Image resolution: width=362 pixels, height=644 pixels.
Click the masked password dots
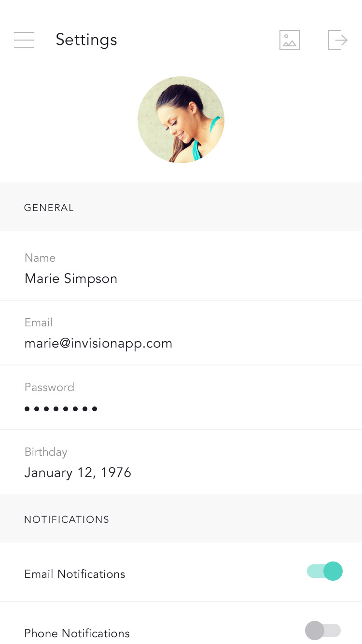(61, 409)
